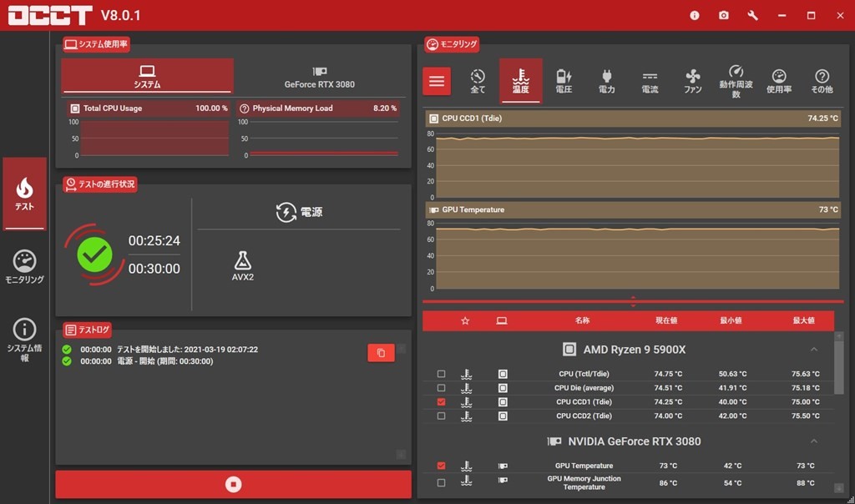Uncheck the CPU CCD1 (Tdie) checkbox
The image size is (855, 504).
[441, 401]
